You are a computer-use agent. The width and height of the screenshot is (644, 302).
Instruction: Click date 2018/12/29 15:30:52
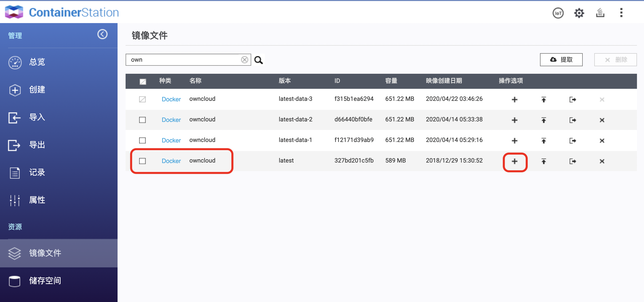(x=454, y=161)
